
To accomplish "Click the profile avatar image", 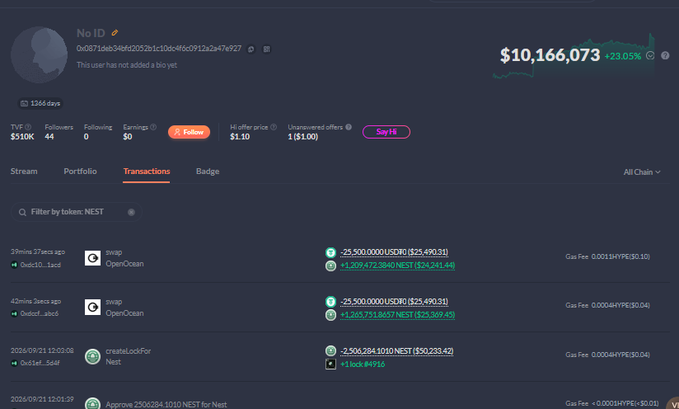I will (39, 55).
